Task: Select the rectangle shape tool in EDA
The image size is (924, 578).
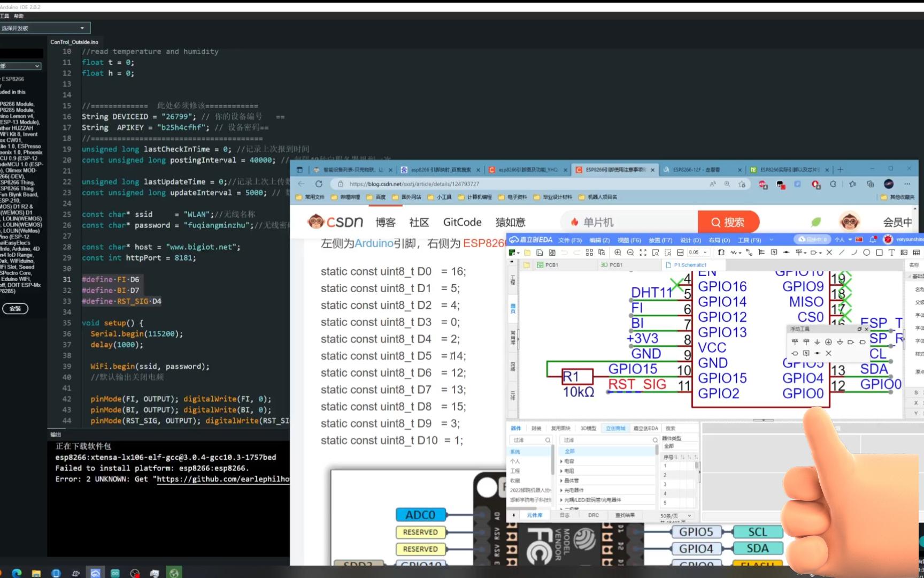Action: (879, 252)
